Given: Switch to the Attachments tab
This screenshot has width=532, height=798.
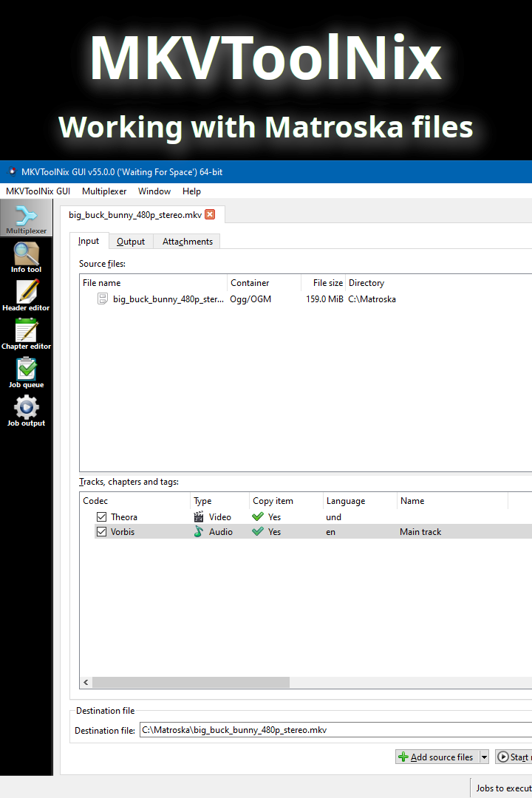Looking at the screenshot, I should 188,241.
